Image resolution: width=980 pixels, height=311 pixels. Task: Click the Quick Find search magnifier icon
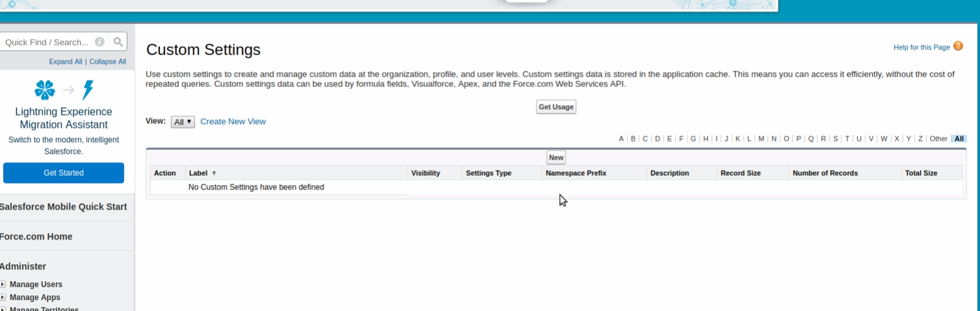point(118,42)
